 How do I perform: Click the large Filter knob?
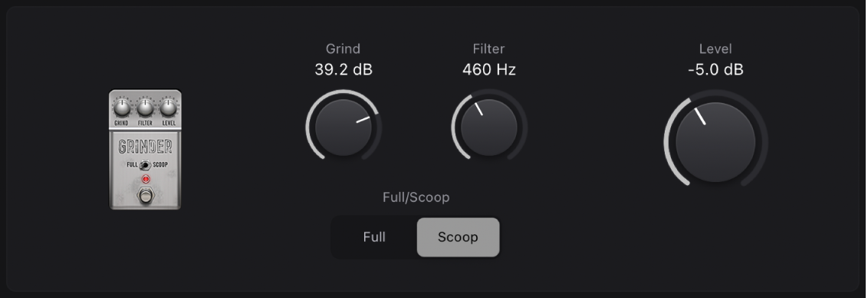pyautogui.click(x=489, y=127)
